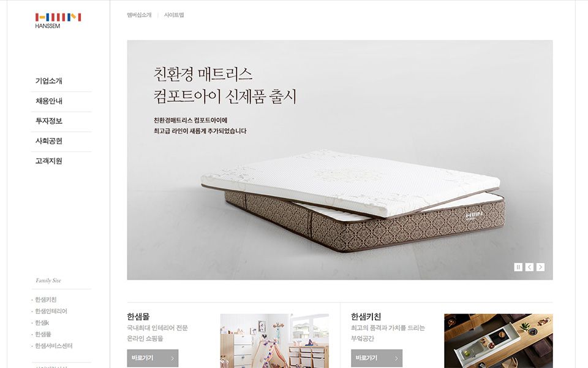Advance to the next banner slide
This screenshot has width=588, height=368.
point(540,267)
